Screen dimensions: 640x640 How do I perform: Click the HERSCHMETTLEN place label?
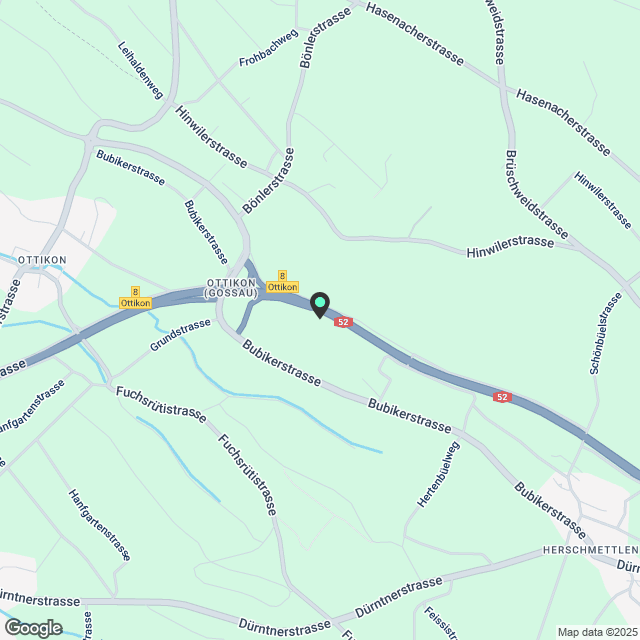[591, 550]
